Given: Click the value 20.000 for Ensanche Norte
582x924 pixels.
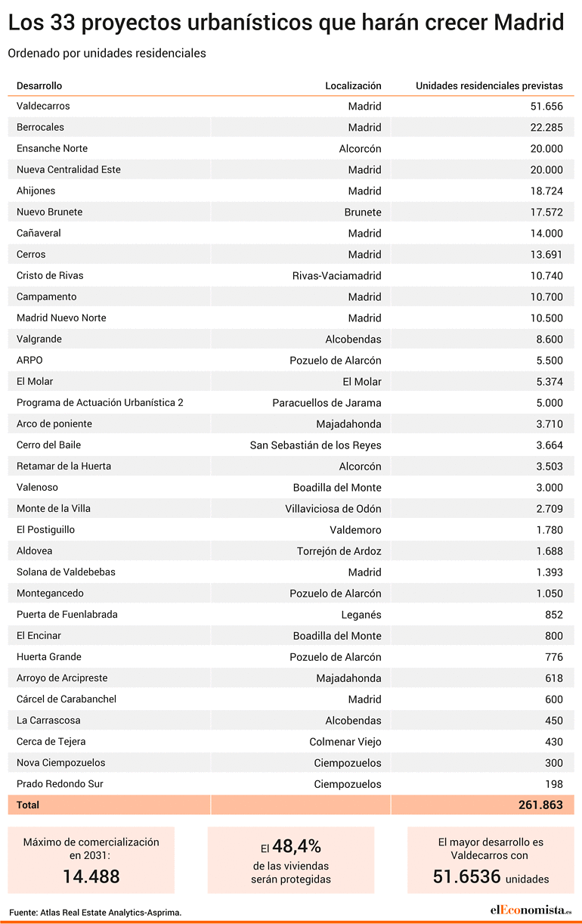Looking at the screenshot, I should click(x=546, y=148).
